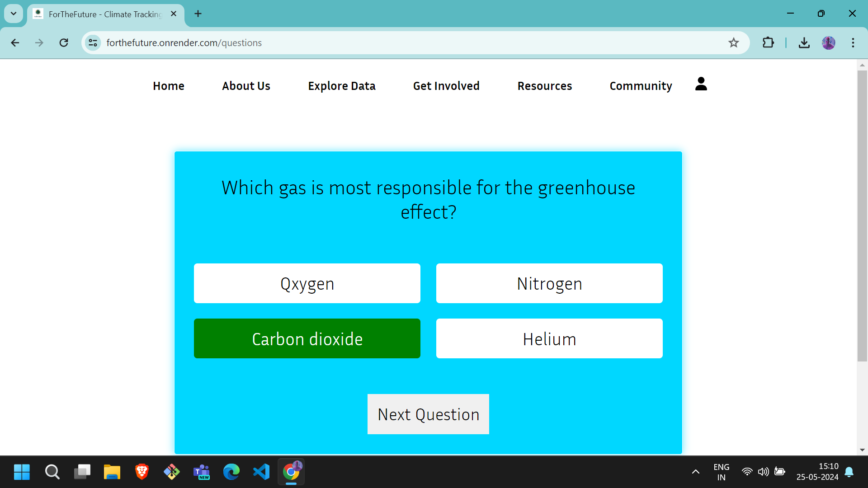Click the Chrome profile avatar

click(828, 43)
